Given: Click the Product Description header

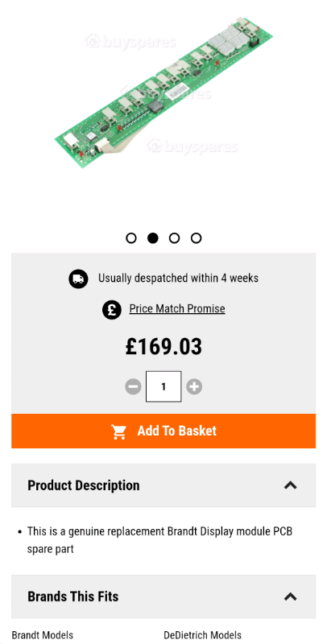Looking at the screenshot, I should coord(163,485).
